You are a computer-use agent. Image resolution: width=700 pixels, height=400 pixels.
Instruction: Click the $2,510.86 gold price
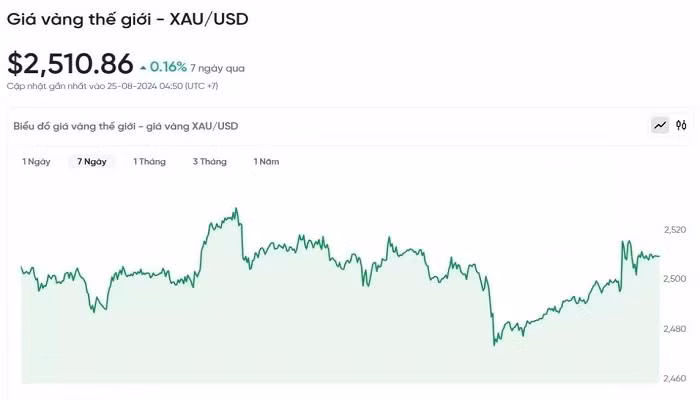pyautogui.click(x=70, y=64)
